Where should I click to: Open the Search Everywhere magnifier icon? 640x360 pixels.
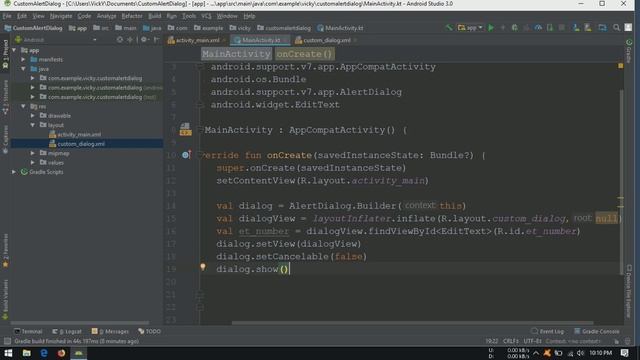point(616,28)
